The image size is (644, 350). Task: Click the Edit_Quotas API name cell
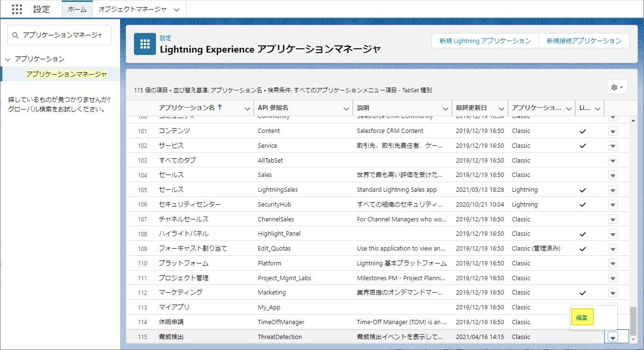(274, 249)
